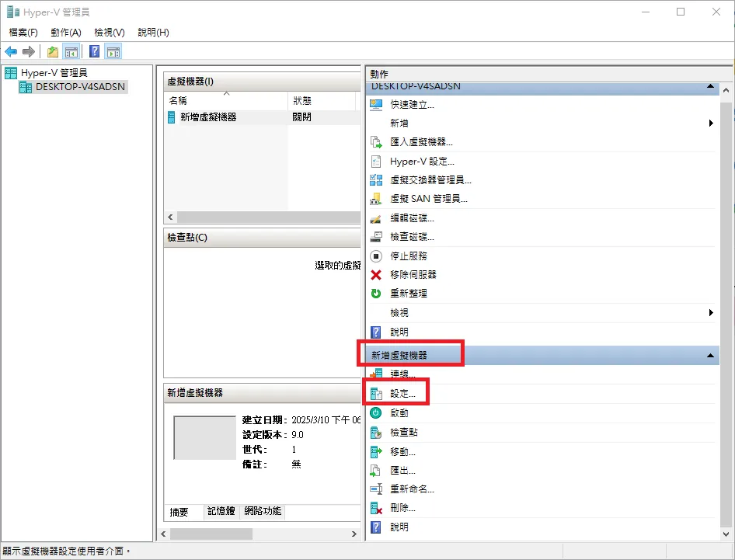Expand the 檢視 submenu arrow
The width and height of the screenshot is (735, 560).
[x=711, y=312]
